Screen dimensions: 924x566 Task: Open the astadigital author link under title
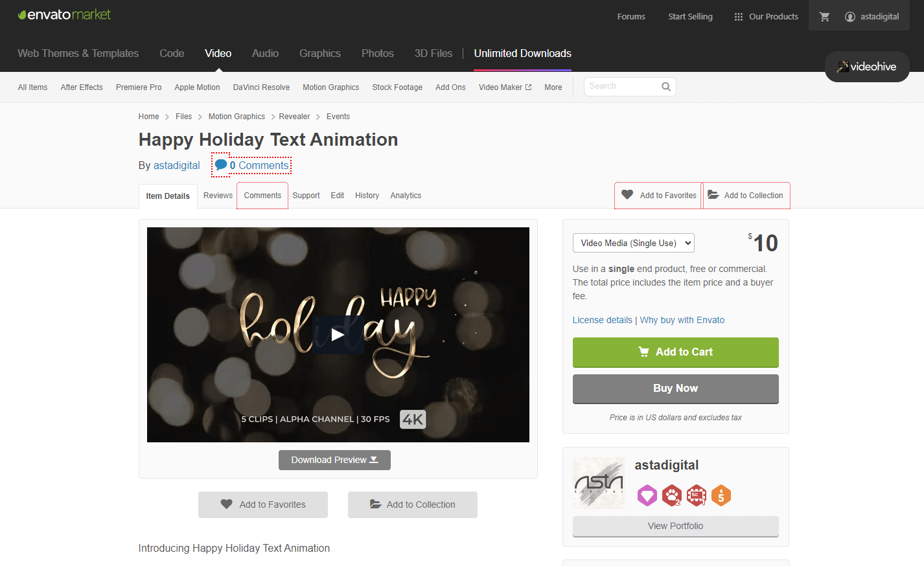coord(177,166)
